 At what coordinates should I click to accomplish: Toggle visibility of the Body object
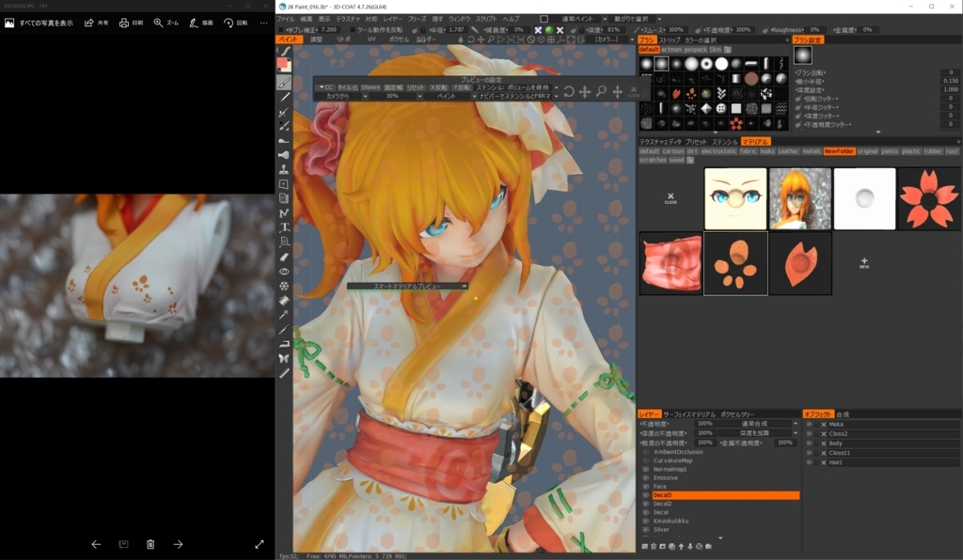click(x=809, y=443)
